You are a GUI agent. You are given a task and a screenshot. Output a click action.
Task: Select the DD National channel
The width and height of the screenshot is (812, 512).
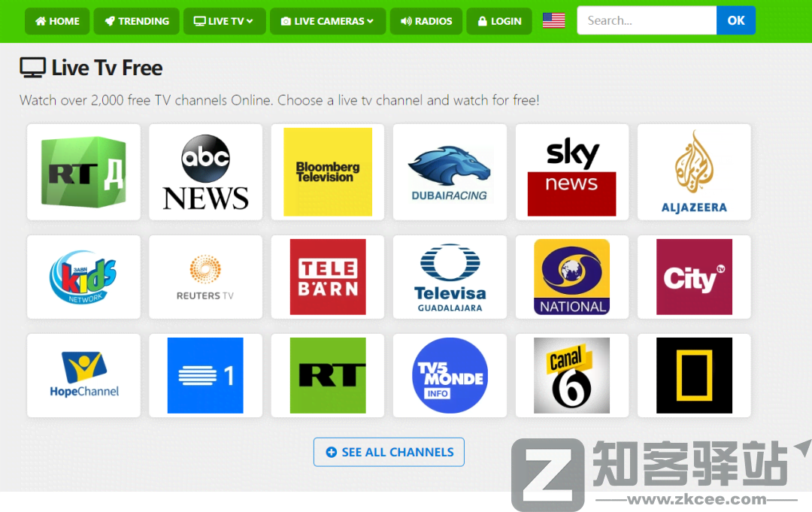click(571, 277)
